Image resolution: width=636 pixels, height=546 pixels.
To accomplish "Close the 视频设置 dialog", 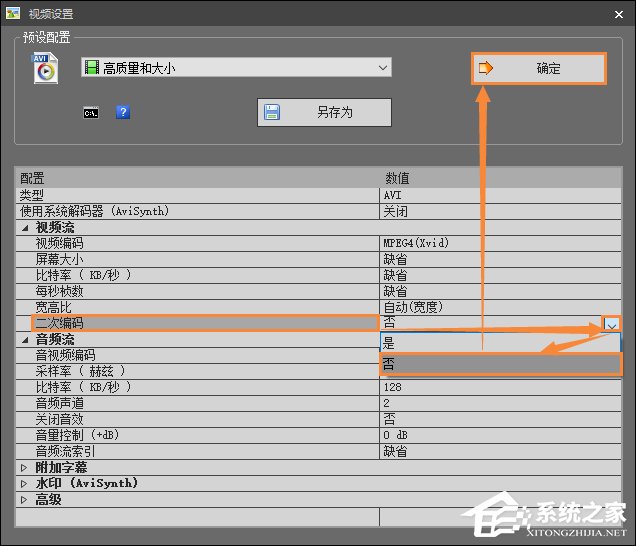I will tap(619, 14).
